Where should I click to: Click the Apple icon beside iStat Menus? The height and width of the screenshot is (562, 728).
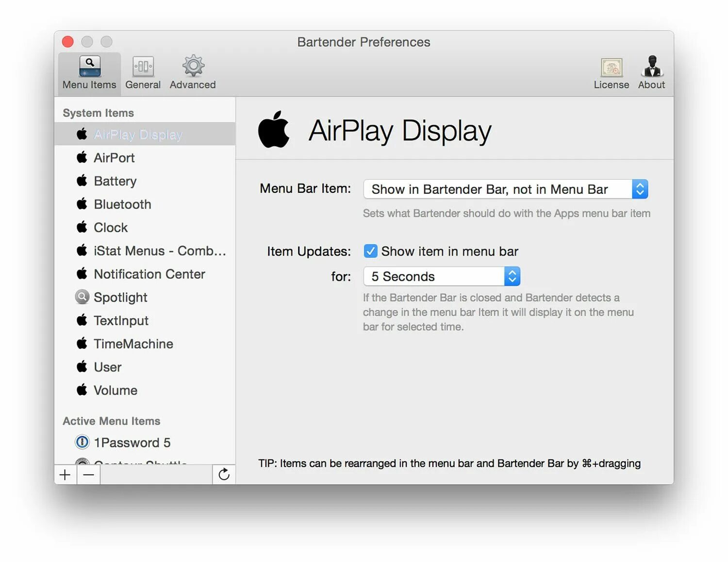82,250
